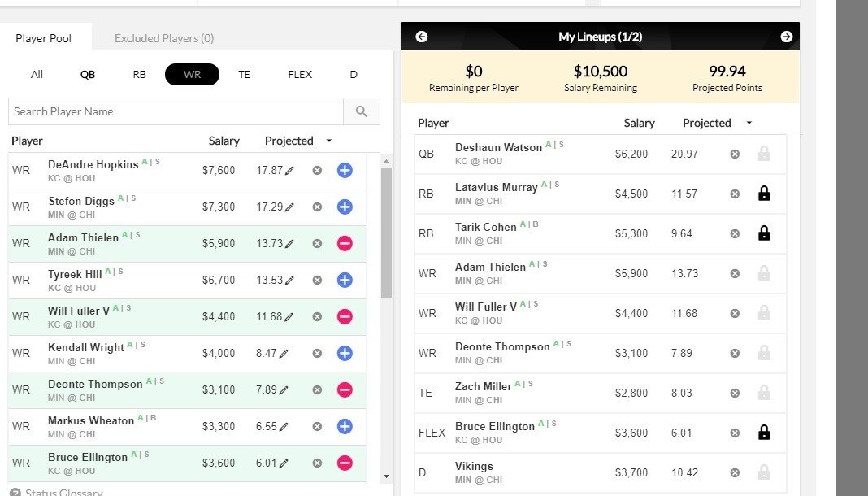Click the previous lineup left arrow
The width and height of the screenshot is (868, 496).
tap(421, 37)
